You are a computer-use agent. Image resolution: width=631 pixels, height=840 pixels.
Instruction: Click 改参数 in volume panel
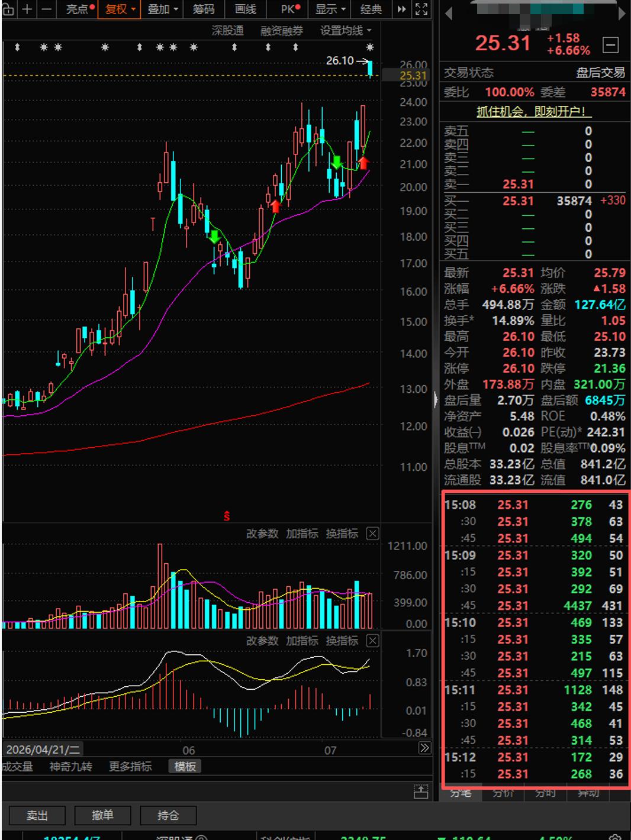point(262,534)
